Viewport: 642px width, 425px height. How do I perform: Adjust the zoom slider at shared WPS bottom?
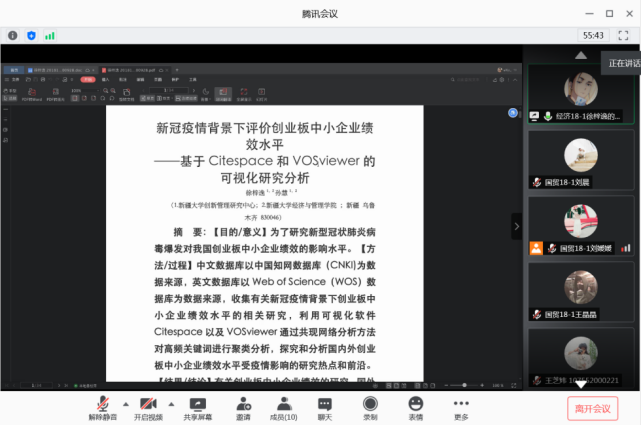[464, 385]
